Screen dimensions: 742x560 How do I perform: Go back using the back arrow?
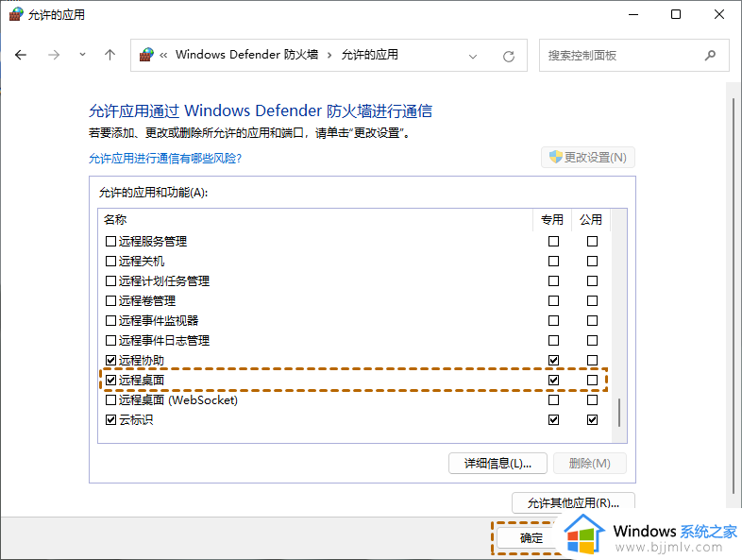click(x=21, y=55)
